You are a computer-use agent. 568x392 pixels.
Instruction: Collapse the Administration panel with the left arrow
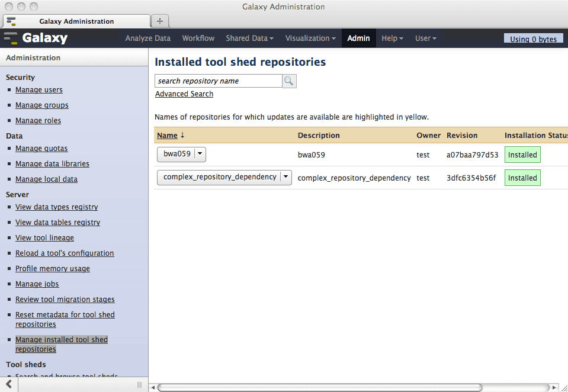[9, 384]
